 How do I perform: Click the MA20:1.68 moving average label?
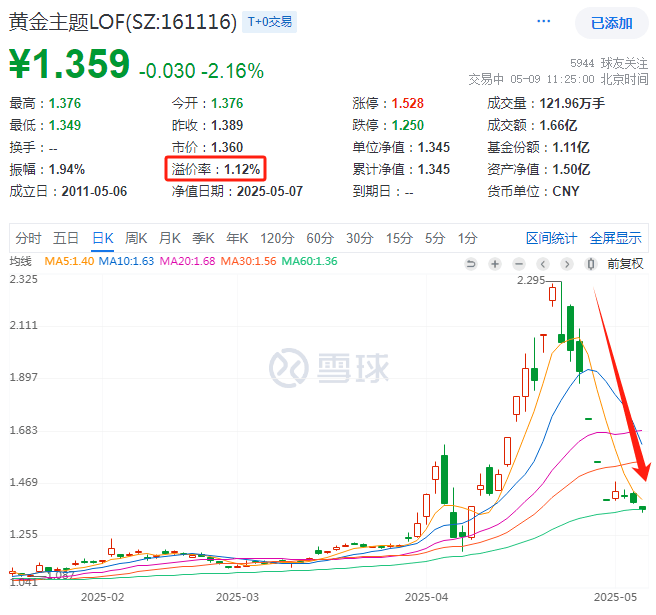click(x=187, y=261)
